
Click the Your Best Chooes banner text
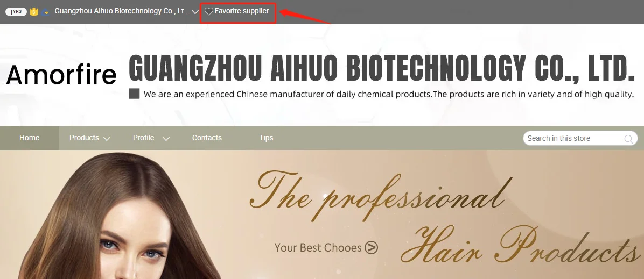(318, 247)
